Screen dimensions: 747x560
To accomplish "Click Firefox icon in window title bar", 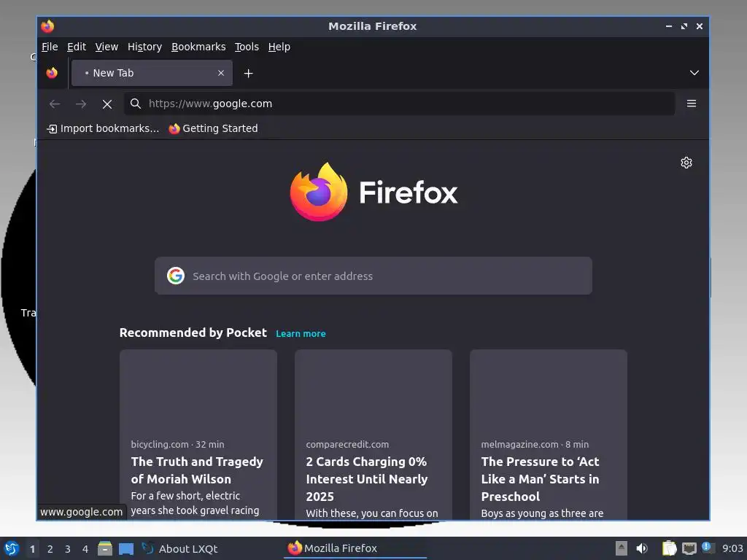I will tap(47, 26).
